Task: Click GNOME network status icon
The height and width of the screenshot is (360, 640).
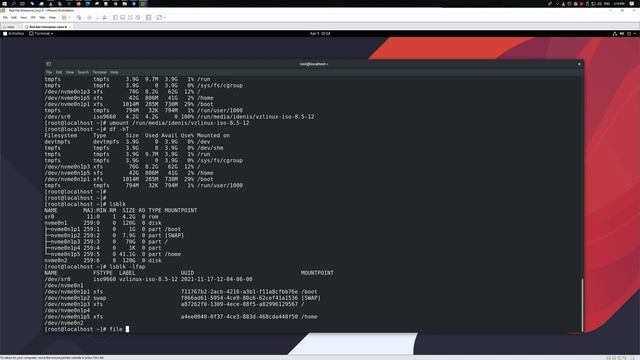Action: click(x=615, y=33)
